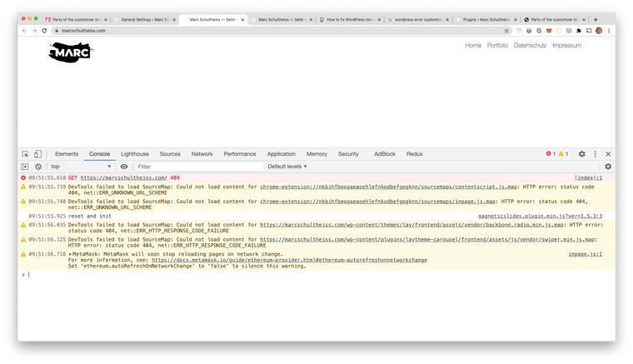Create a live expression with the eye icon
Viewport: 633px width, 364px height.
pyautogui.click(x=124, y=167)
